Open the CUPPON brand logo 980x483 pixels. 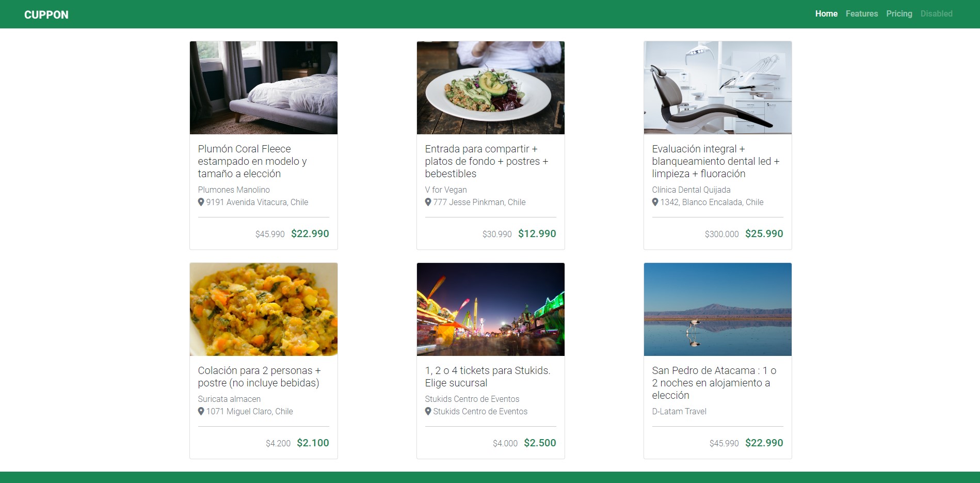[46, 14]
